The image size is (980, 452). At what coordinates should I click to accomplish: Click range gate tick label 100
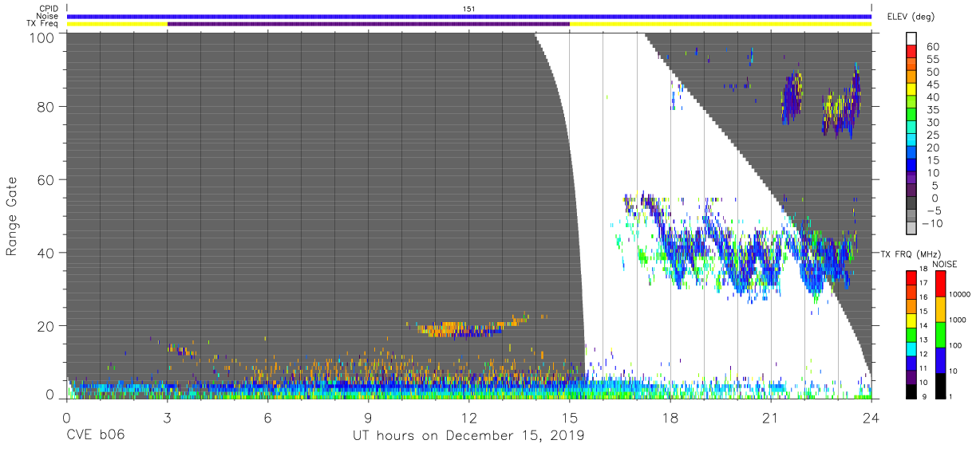(43, 38)
